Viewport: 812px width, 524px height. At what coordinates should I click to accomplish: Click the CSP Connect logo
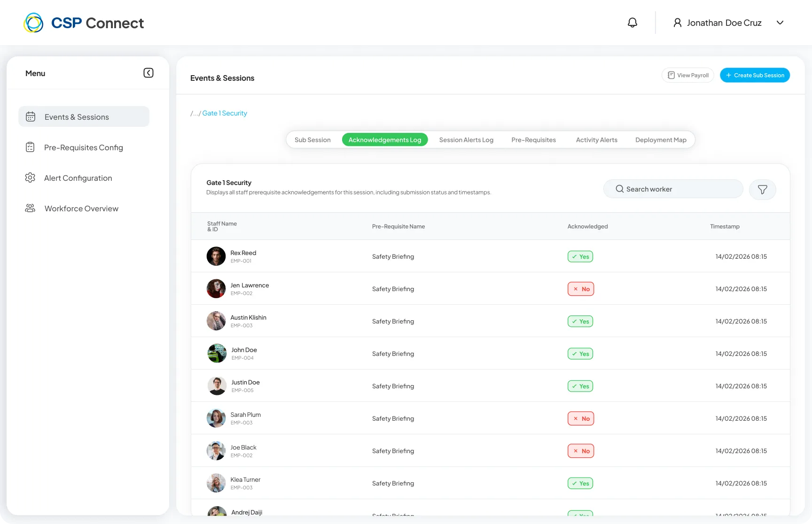[84, 23]
